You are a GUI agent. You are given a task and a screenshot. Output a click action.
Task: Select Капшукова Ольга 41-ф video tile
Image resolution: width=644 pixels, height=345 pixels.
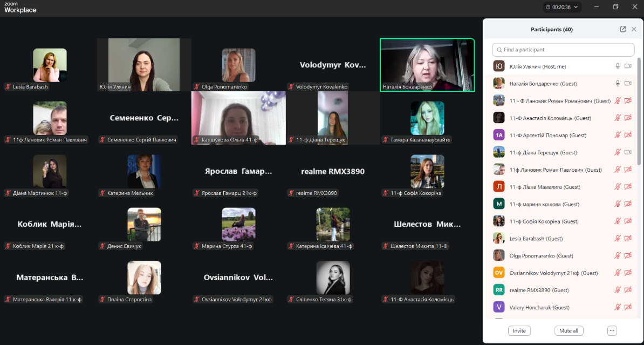[x=238, y=118]
